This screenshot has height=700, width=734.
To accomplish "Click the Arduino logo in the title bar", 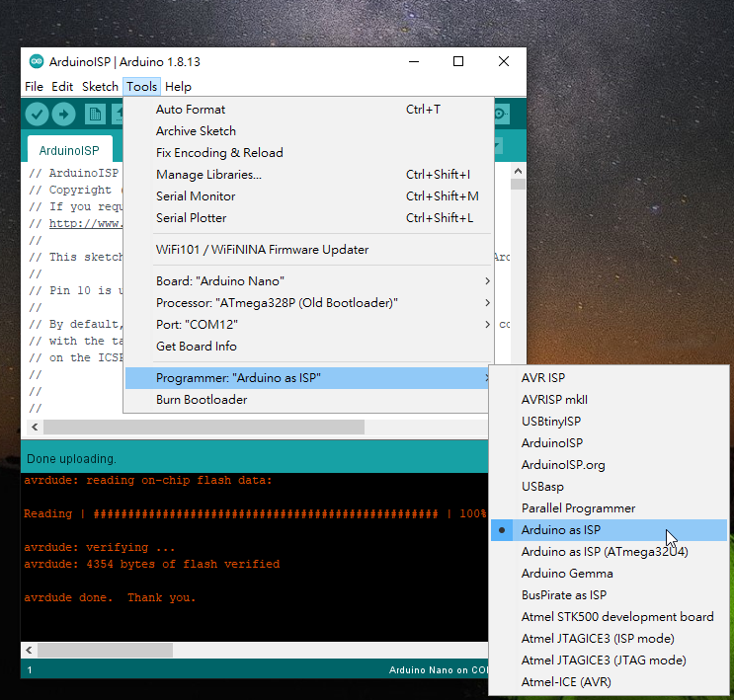I will (37, 61).
